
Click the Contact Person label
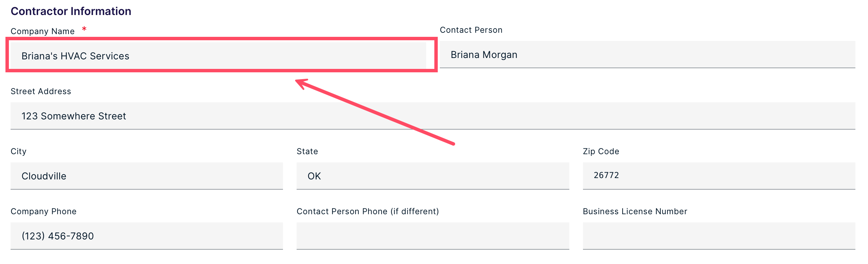471,30
